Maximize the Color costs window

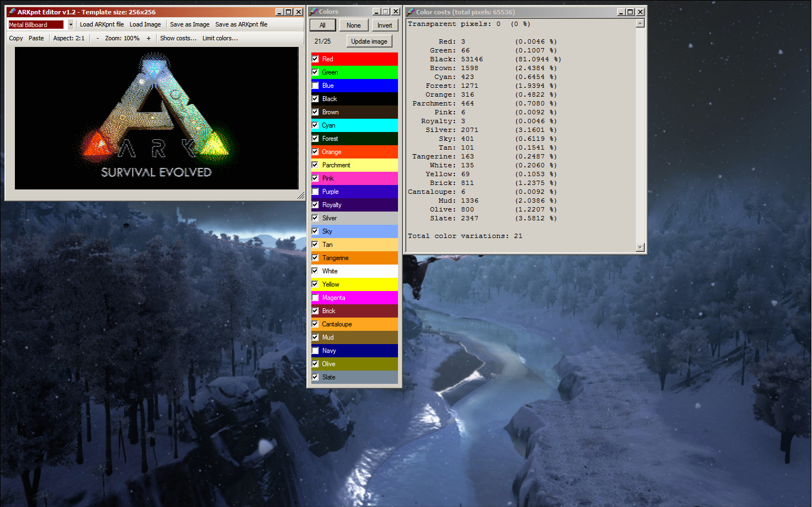pos(630,12)
